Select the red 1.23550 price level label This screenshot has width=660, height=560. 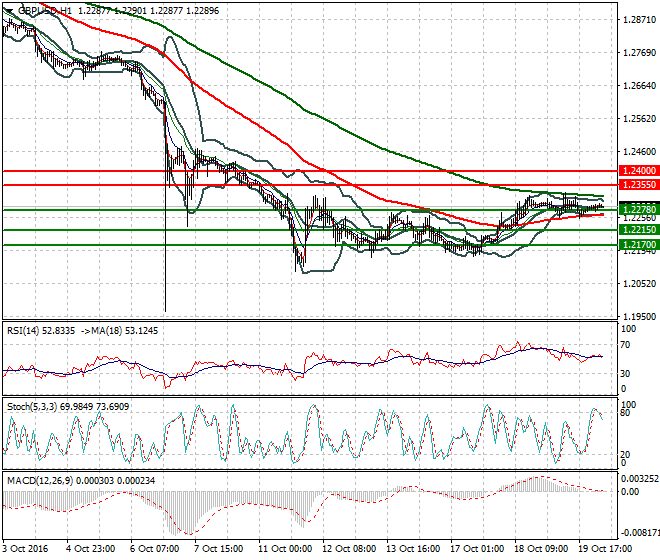(x=639, y=184)
